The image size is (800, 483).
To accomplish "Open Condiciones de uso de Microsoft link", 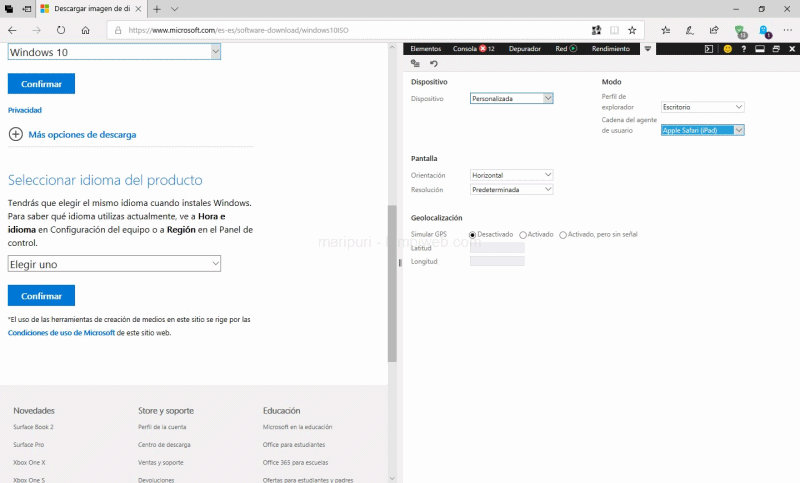I will [61, 333].
